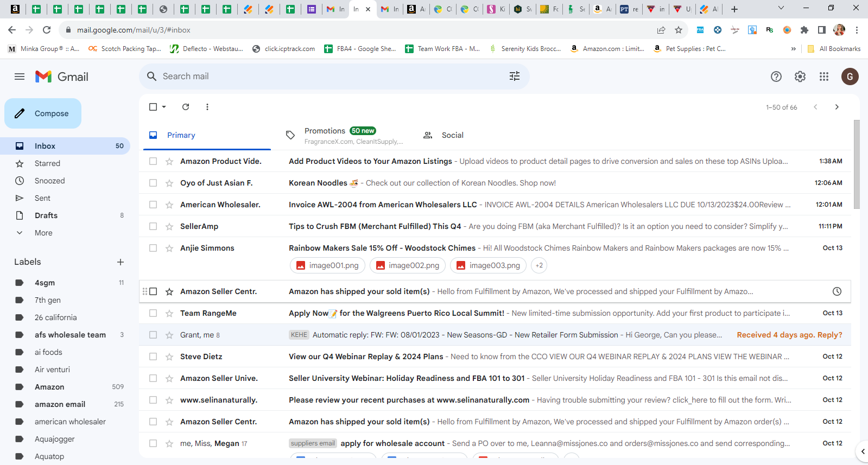Image resolution: width=868 pixels, height=465 pixels.
Task: Open the select-all dropdown arrow
Action: 164,107
